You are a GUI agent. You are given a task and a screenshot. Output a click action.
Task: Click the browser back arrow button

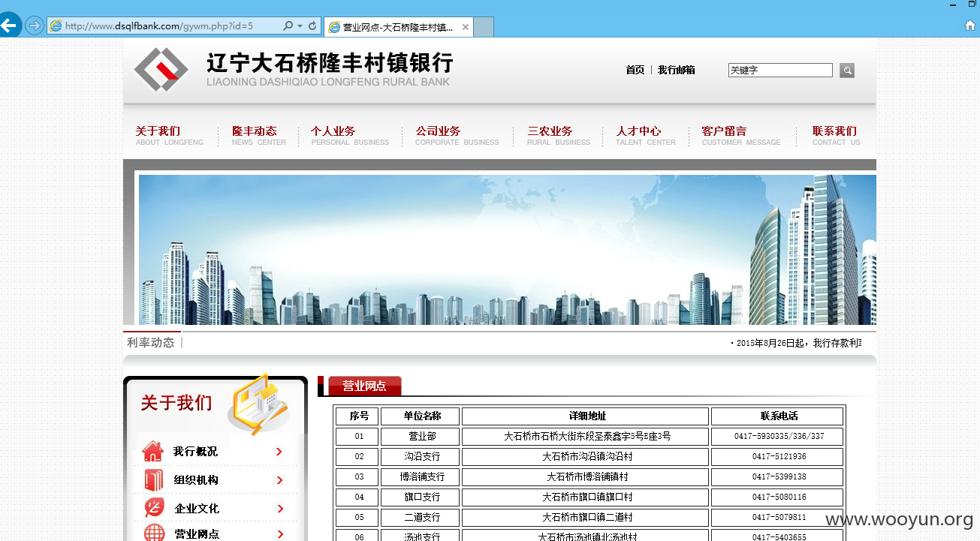(9, 26)
